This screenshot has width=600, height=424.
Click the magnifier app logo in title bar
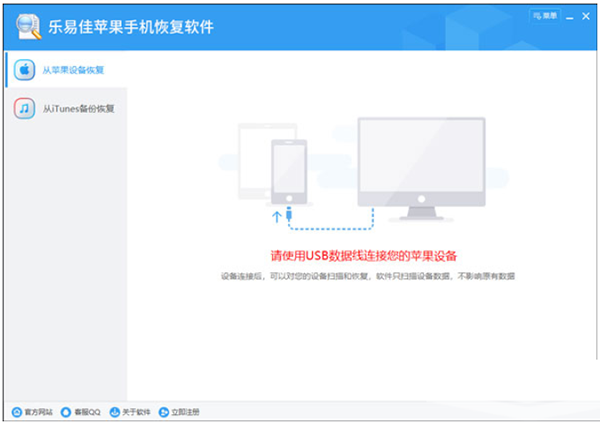pyautogui.click(x=28, y=26)
